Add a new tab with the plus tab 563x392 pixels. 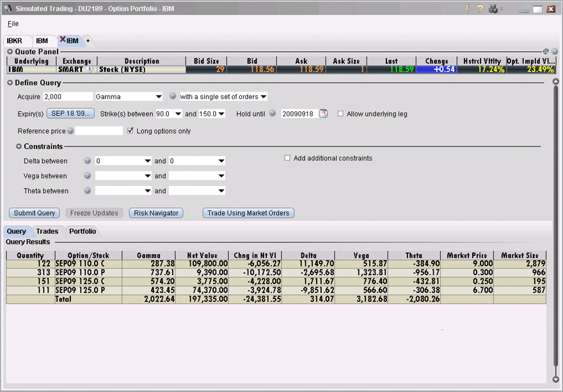[88, 41]
